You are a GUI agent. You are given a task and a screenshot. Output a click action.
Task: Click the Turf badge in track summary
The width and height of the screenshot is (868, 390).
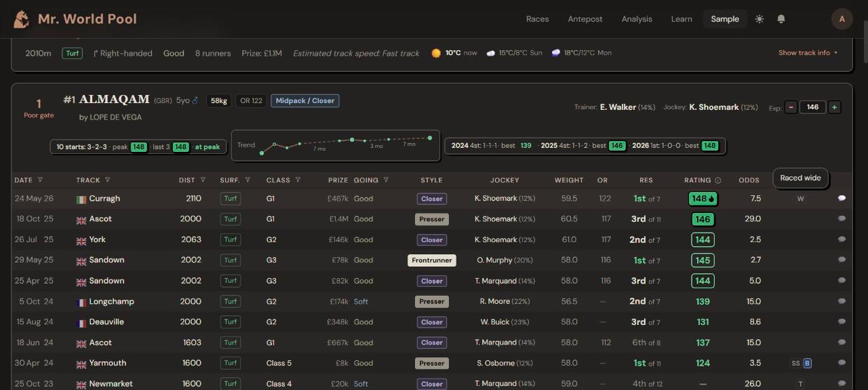73,53
